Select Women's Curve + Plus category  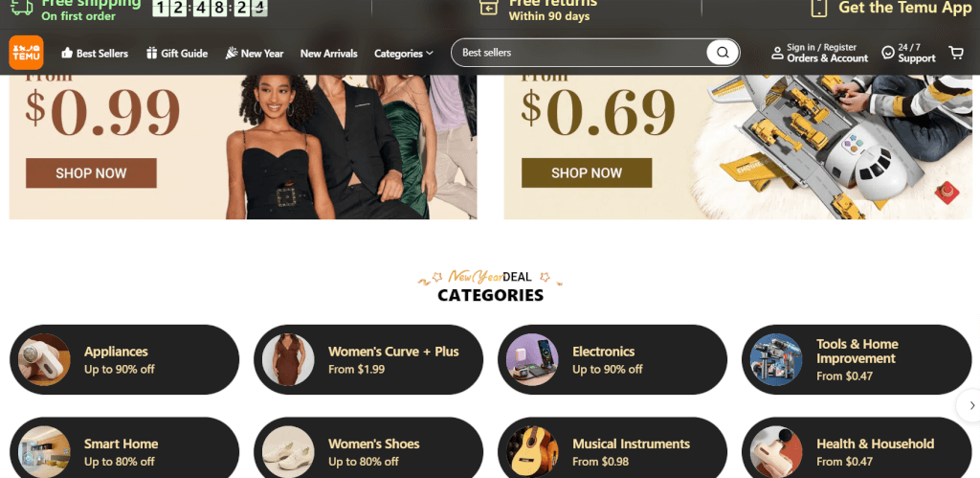pyautogui.click(x=368, y=360)
